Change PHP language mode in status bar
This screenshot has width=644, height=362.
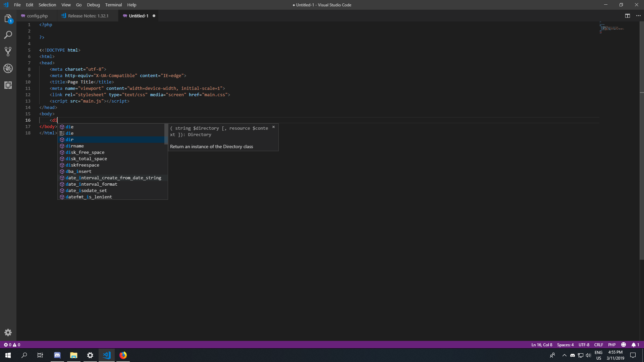(x=611, y=345)
